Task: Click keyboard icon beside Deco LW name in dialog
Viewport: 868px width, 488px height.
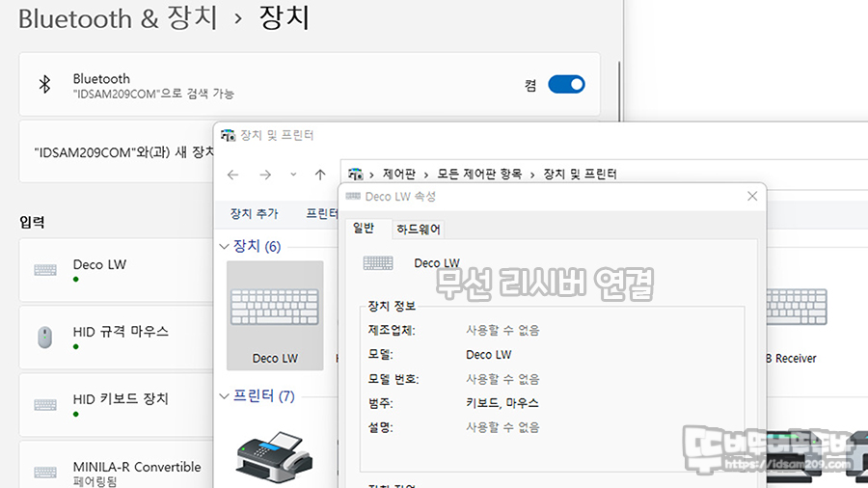Action: 378,263
